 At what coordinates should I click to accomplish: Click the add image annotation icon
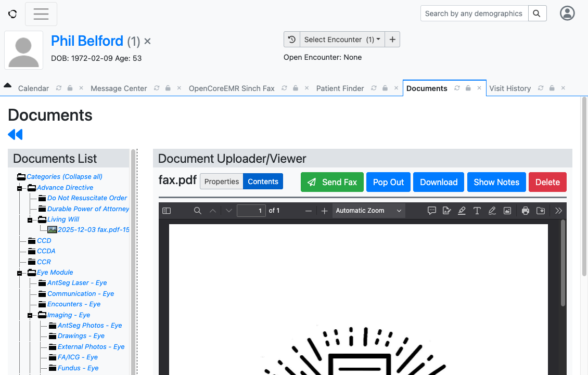[507, 210]
